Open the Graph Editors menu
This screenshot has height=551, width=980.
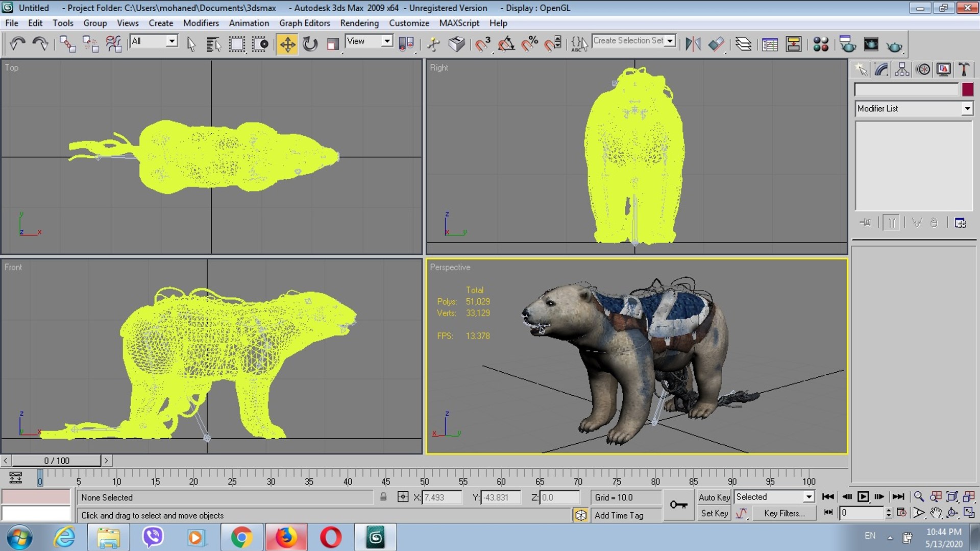point(304,23)
